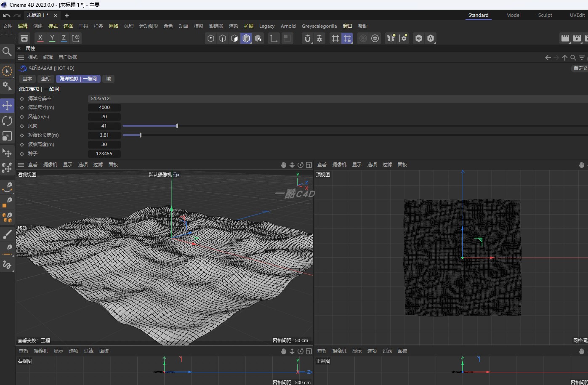Image resolution: width=588 pixels, height=385 pixels.
Task: Open 过滤 menu in right view viewport
Action: (89, 351)
